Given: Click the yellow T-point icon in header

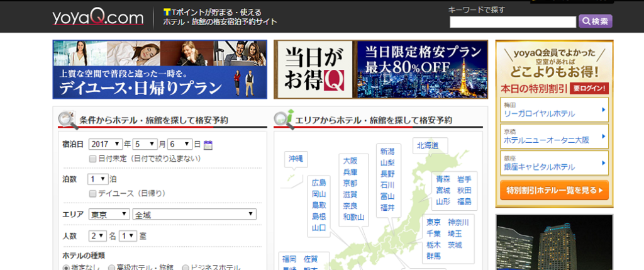Looking at the screenshot, I should pos(167,13).
